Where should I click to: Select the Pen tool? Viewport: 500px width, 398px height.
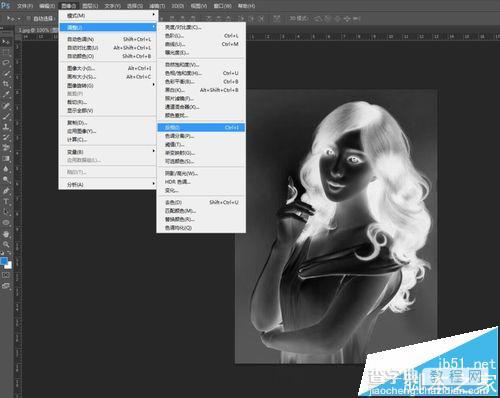[6, 191]
